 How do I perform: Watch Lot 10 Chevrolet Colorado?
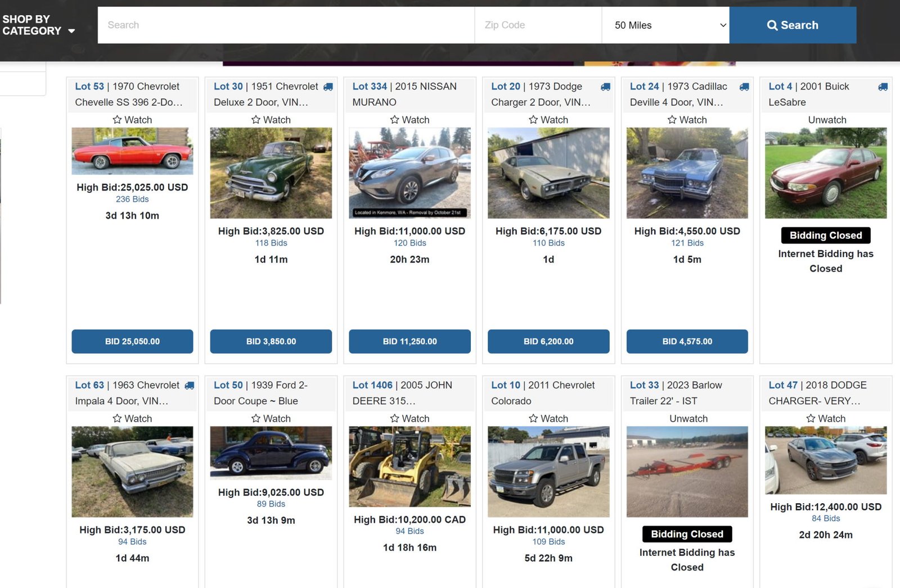point(548,419)
